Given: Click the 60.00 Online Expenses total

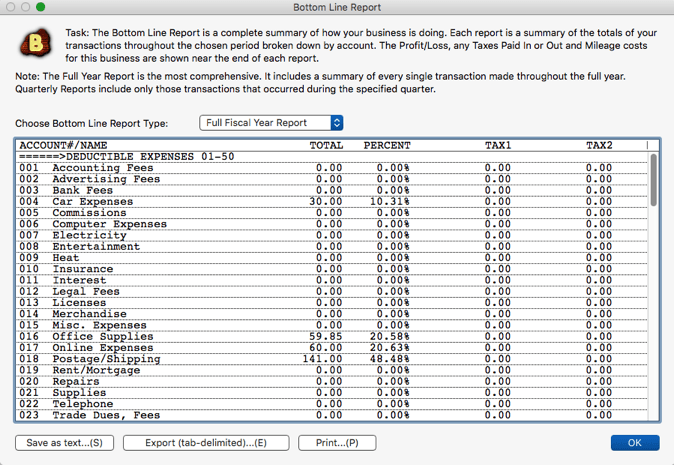Looking at the screenshot, I should click(x=326, y=348).
